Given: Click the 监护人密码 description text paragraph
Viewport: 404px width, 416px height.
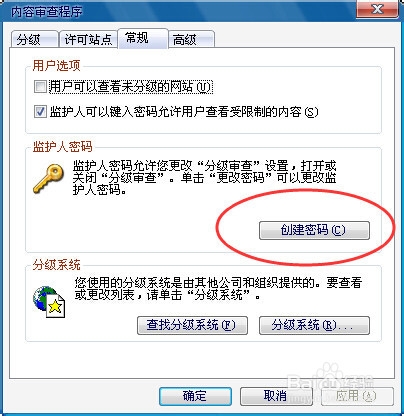Looking at the screenshot, I should [x=204, y=178].
